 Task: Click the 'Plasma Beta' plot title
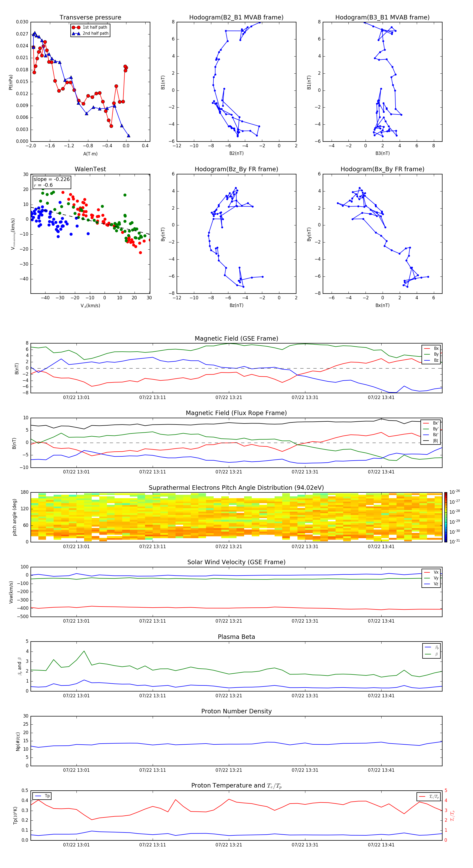click(236, 637)
